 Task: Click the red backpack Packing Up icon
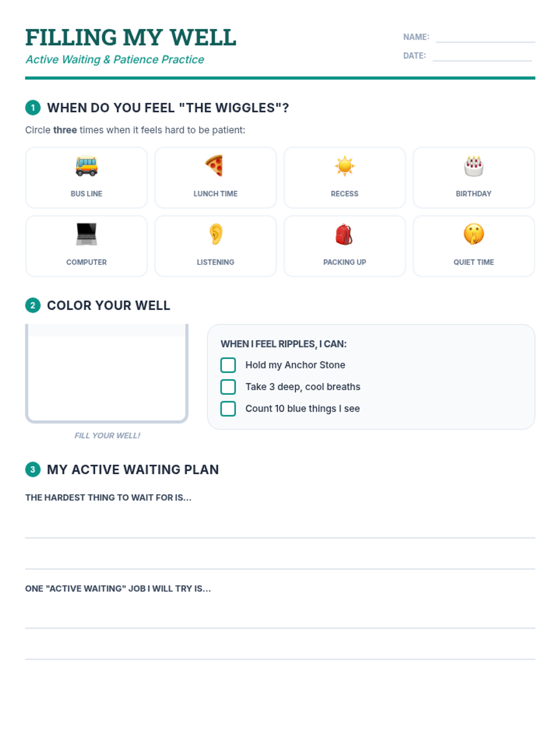344,234
